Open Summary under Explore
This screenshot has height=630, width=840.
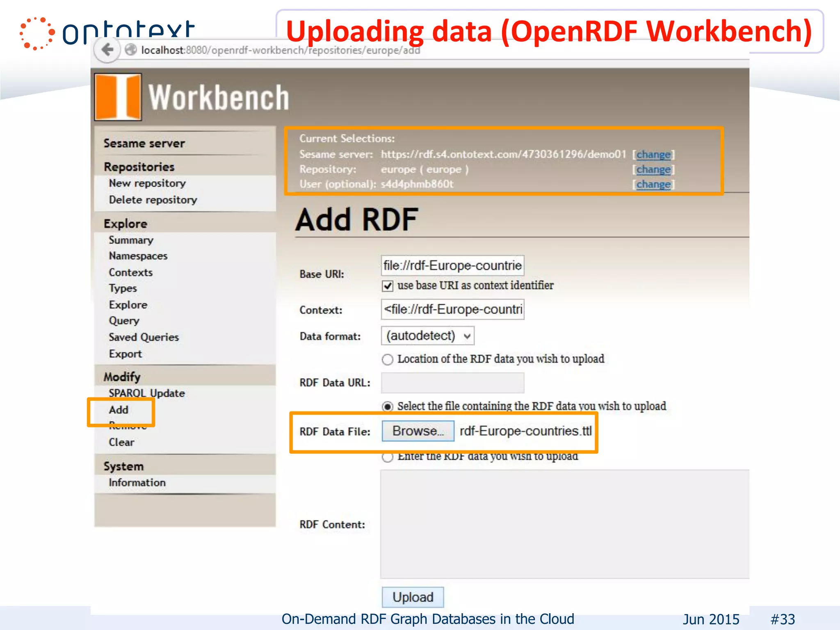tap(131, 240)
